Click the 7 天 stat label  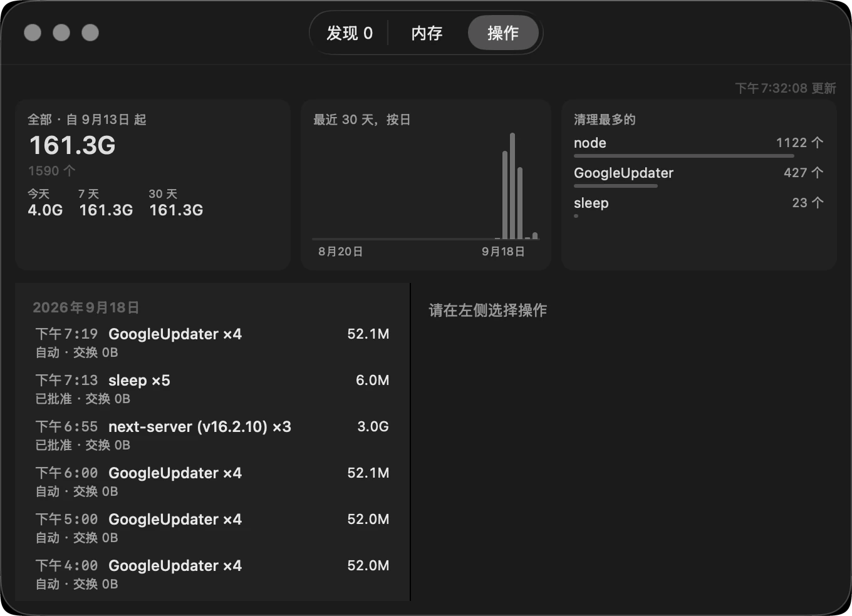pyautogui.click(x=88, y=194)
